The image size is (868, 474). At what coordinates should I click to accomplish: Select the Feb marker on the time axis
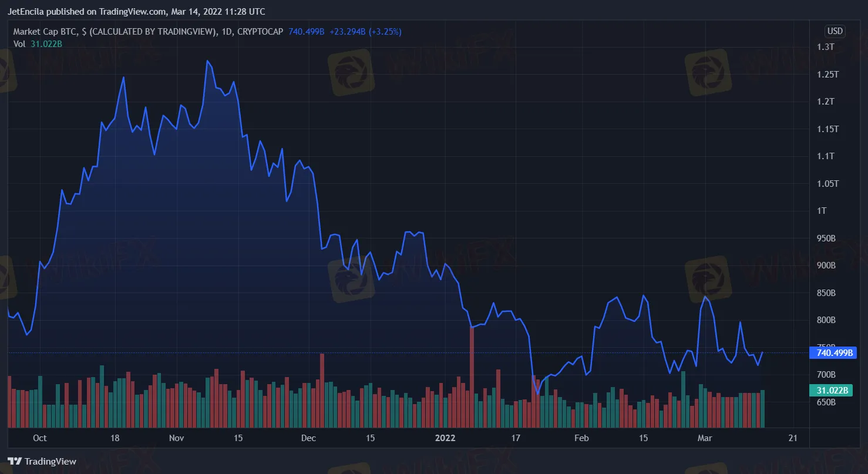coord(581,438)
